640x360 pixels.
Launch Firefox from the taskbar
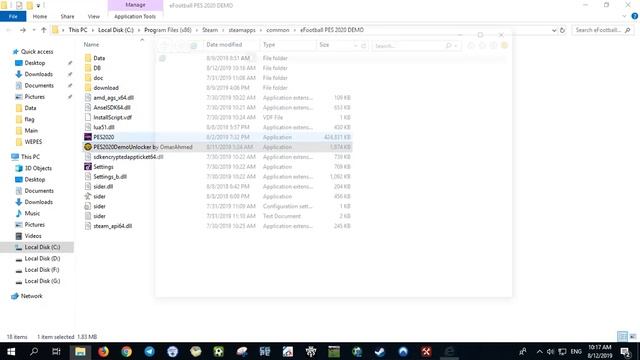click(103, 351)
